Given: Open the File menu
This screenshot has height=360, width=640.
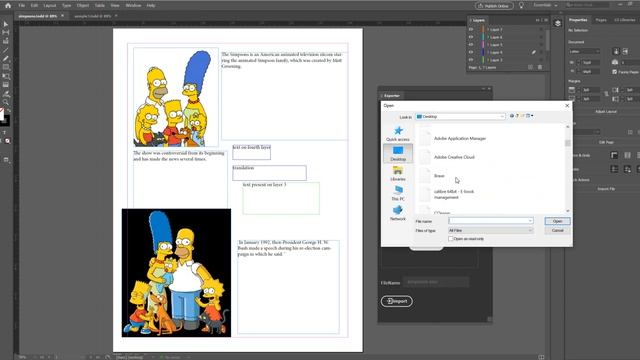Looking at the screenshot, I should click(x=21, y=6).
